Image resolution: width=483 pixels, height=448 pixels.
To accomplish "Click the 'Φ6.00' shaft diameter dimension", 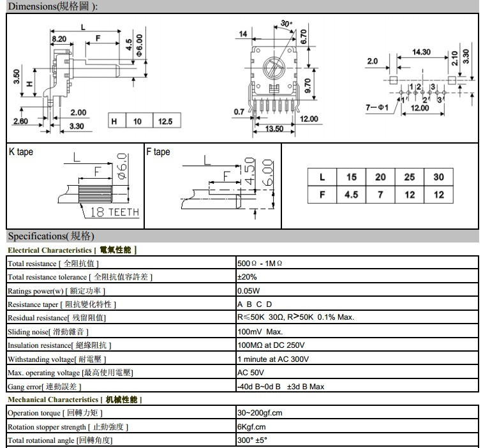I will (140, 45).
